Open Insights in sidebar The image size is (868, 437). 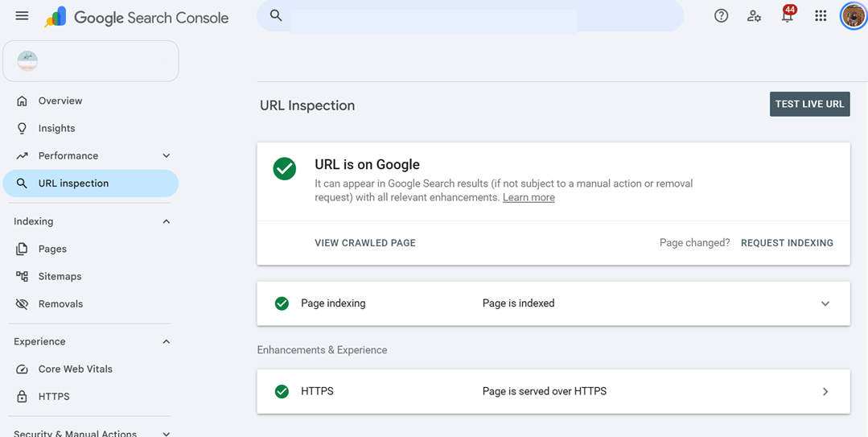[91, 129]
